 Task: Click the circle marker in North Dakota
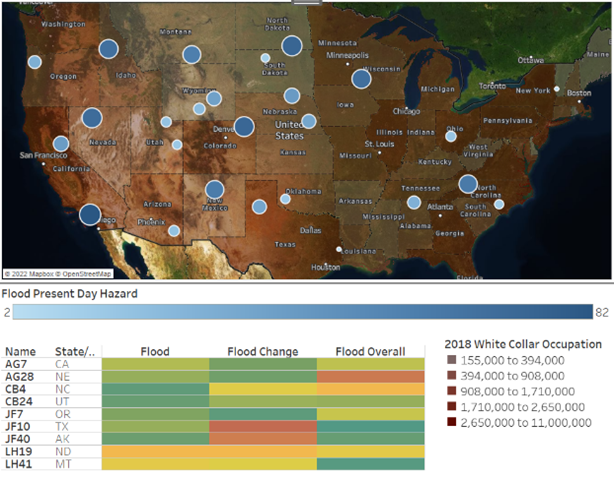(x=292, y=45)
